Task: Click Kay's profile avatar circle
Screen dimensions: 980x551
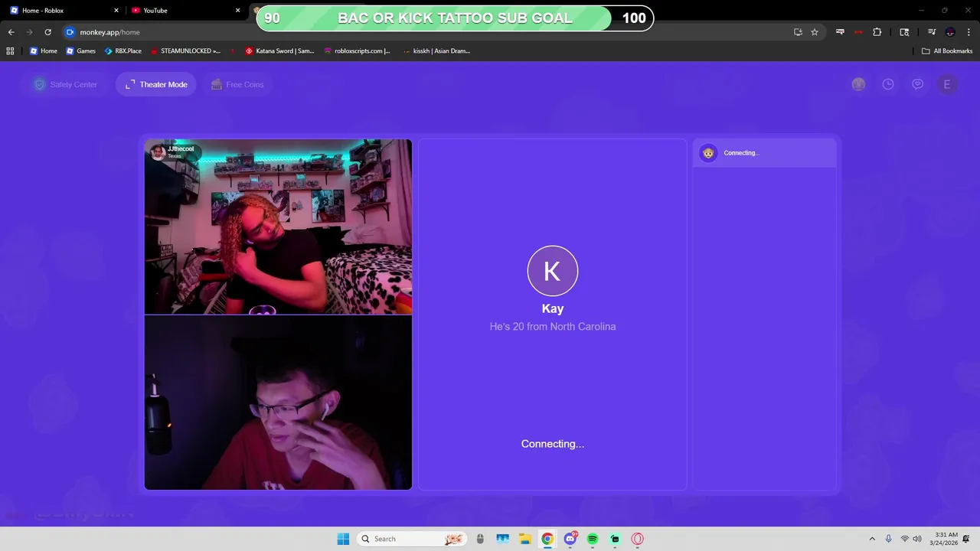Action: 553,271
